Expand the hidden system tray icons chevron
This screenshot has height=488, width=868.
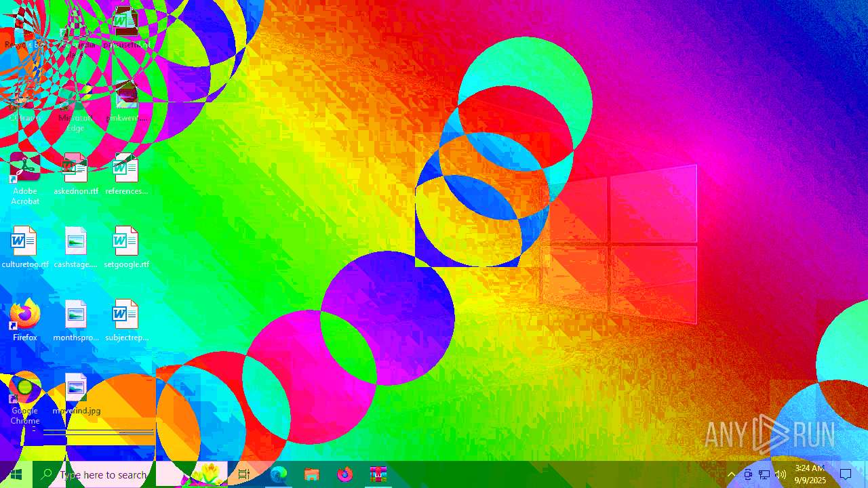coord(731,474)
